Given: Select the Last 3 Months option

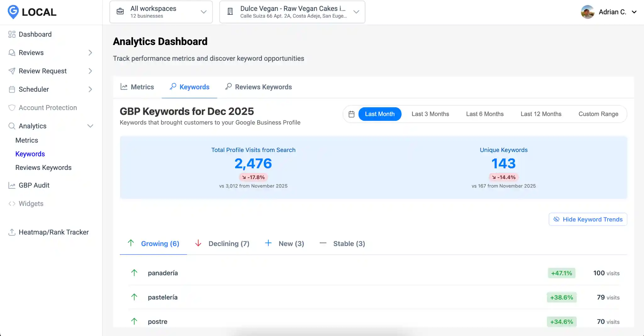Looking at the screenshot, I should click(430, 114).
